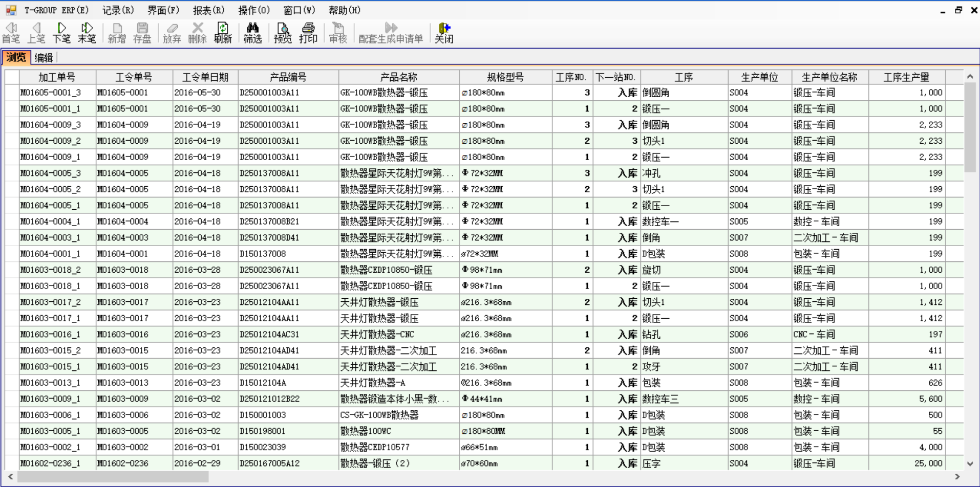Click the horizontal scrollbar thumb
This screenshot has height=487, width=980.
click(x=113, y=476)
